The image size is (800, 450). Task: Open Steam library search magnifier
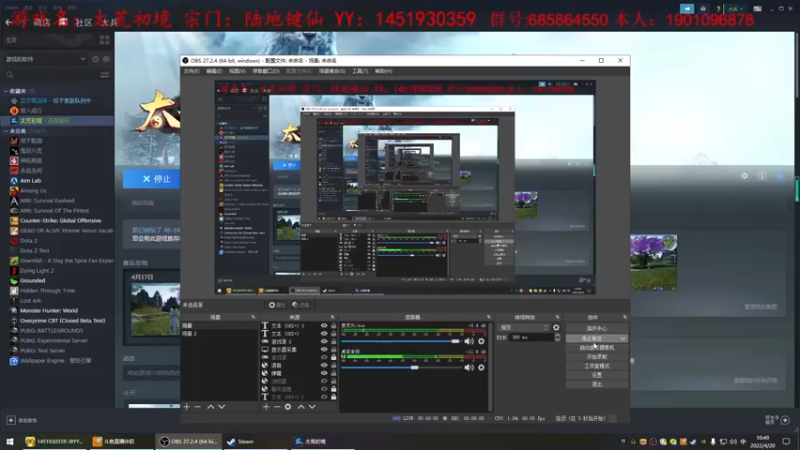10,75
